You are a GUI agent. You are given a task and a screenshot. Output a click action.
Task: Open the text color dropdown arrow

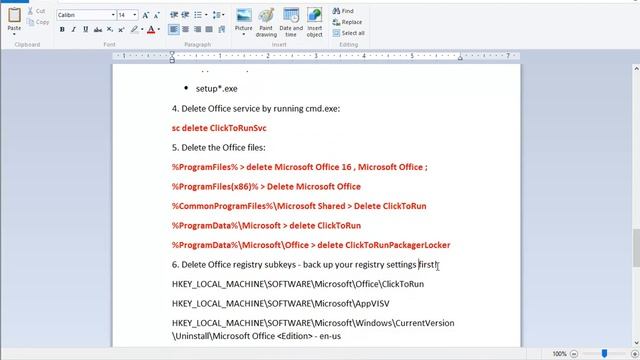(x=159, y=29)
